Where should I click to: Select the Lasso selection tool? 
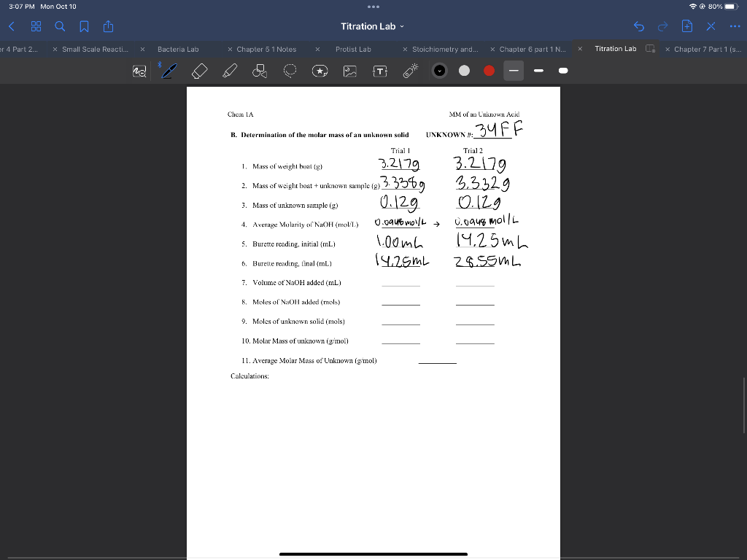point(289,71)
